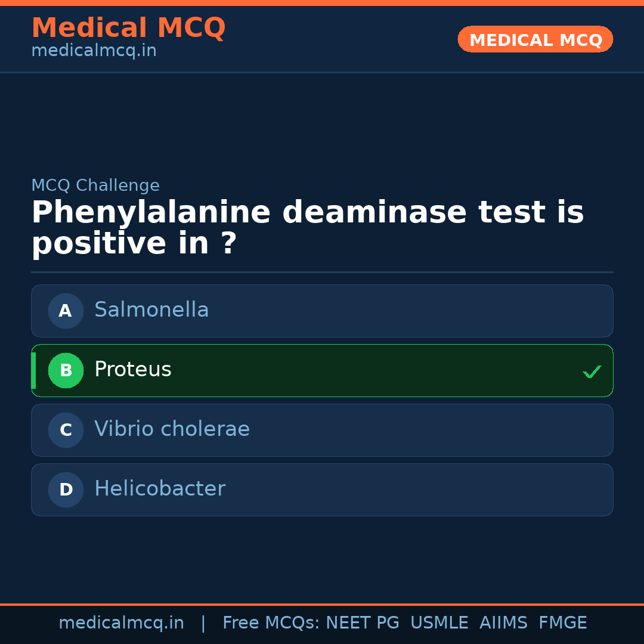Click the MCQ Challenge label
Image resolution: width=644 pixels, height=644 pixels.
tap(95, 185)
